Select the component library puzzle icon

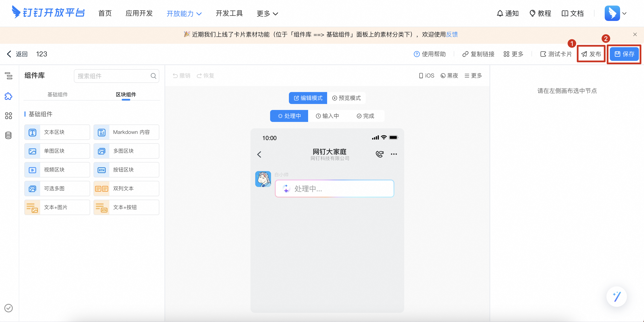tap(9, 96)
